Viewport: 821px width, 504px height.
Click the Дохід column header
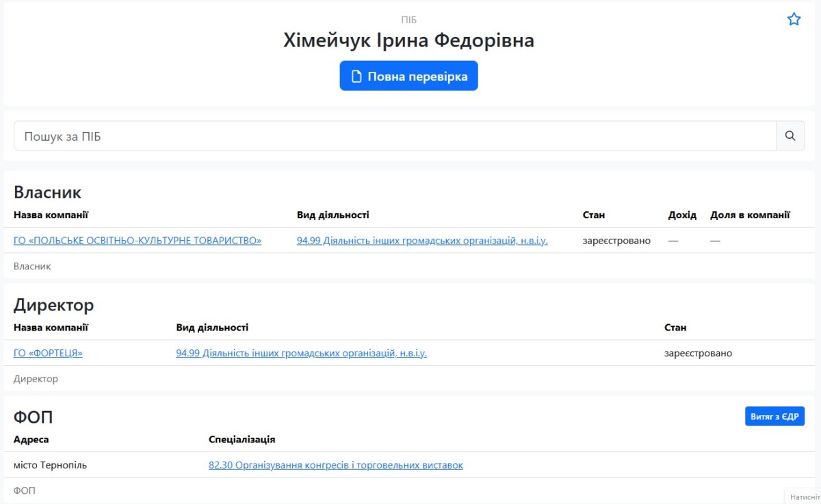[682, 215]
